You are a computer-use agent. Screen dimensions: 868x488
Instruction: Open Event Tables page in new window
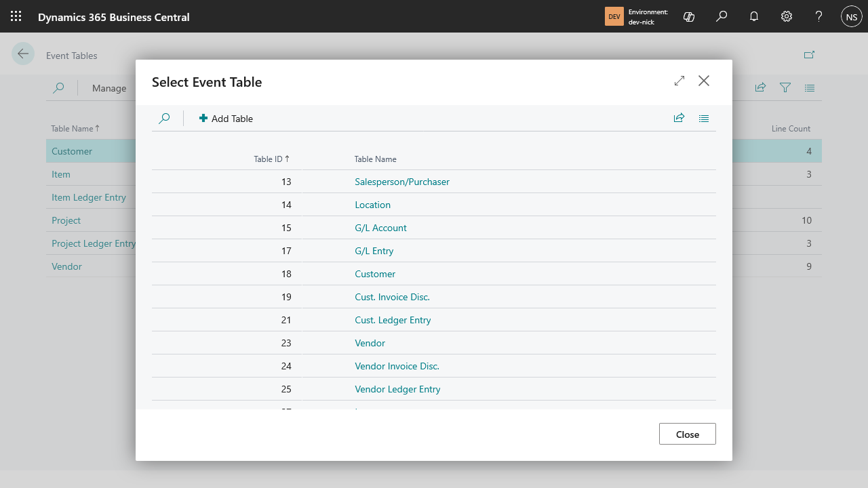click(x=809, y=55)
